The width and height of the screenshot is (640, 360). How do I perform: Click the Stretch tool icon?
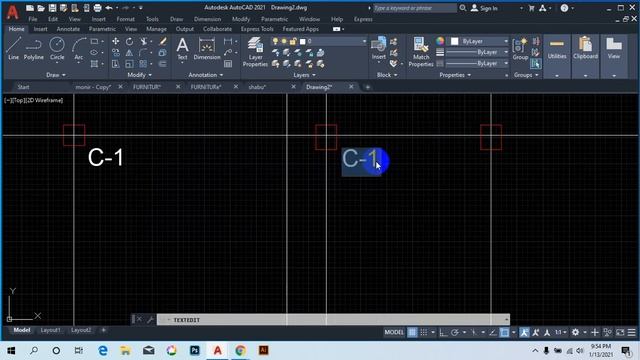pyautogui.click(x=116, y=64)
